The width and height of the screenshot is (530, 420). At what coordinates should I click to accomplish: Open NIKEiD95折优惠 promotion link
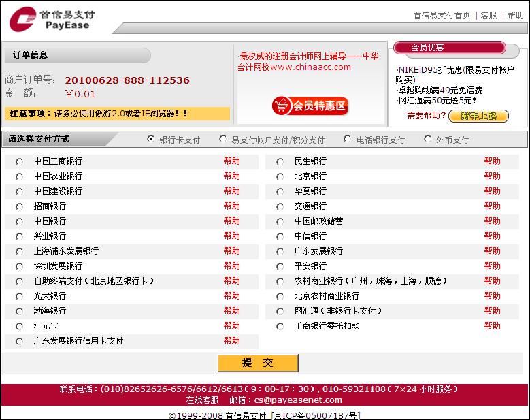pos(454,75)
